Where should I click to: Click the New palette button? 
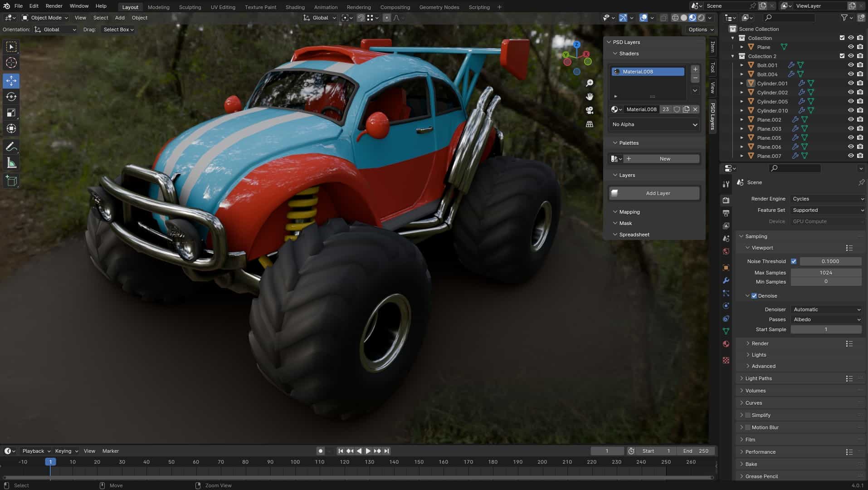pos(662,159)
